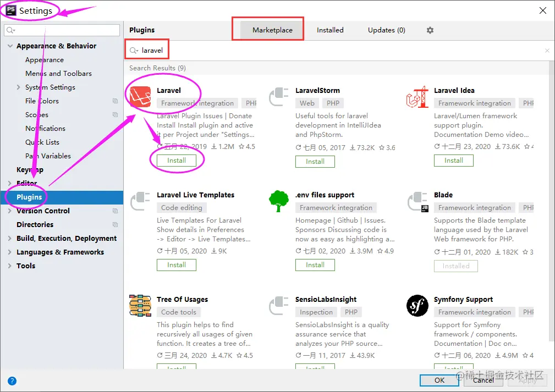Viewport: 555px width, 392px height.
Task: Click the project-level icon beside File Colors
Action: 115,101
